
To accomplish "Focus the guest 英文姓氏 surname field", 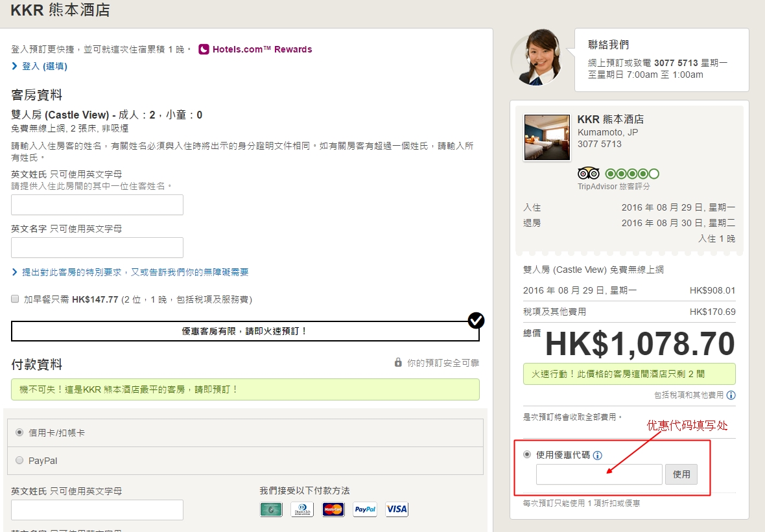I will (x=97, y=205).
